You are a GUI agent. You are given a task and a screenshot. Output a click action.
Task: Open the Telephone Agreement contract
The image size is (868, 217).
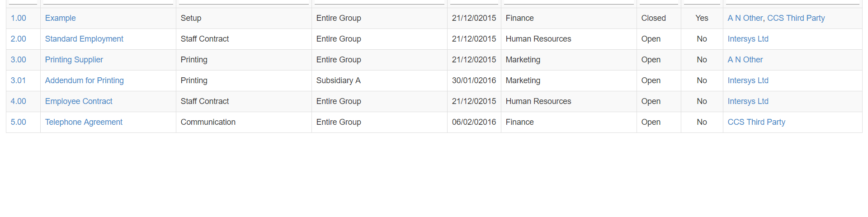(84, 122)
